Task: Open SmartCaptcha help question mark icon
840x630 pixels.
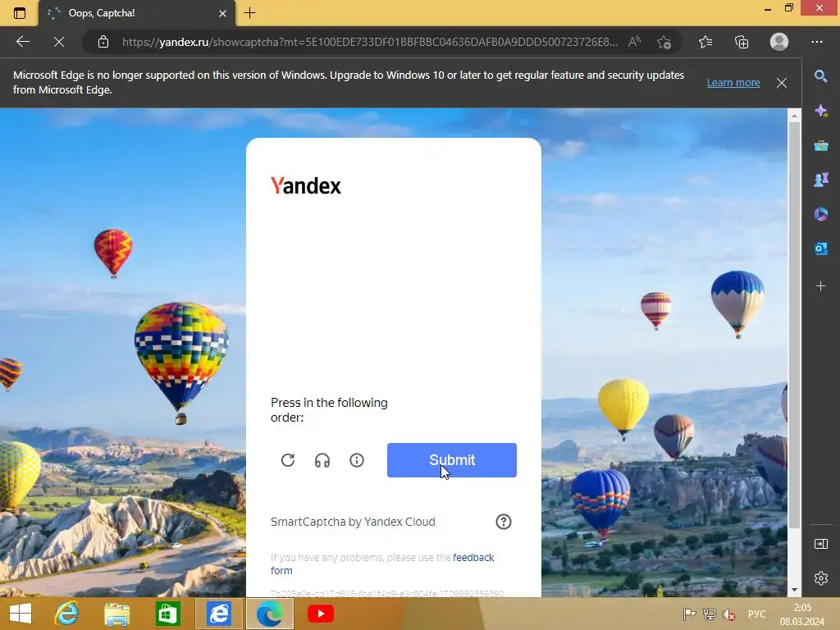Action: pos(504,522)
